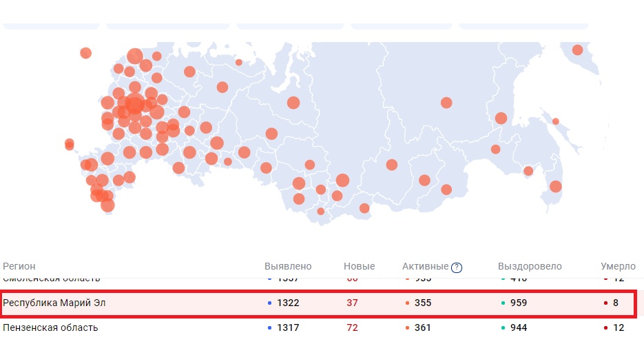The image size is (644, 364).
Task: Select the Yakutia bubble in eastern Siberia
Action: click(x=446, y=103)
